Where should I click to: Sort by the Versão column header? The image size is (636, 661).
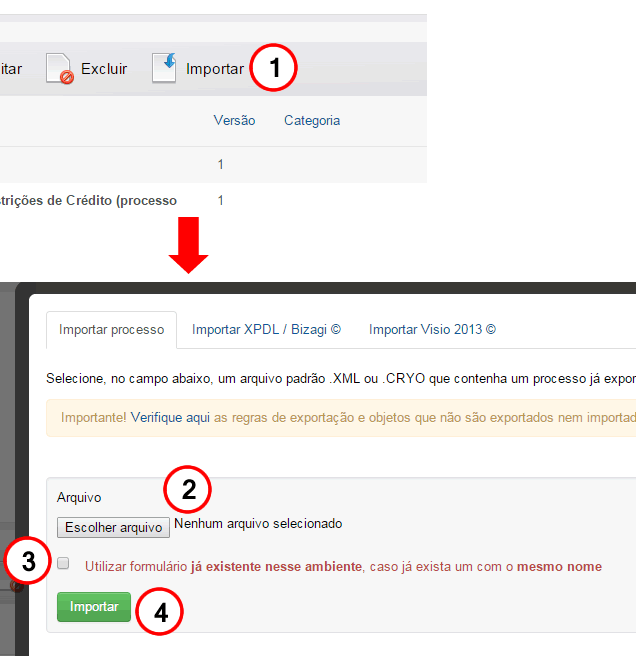(x=234, y=121)
